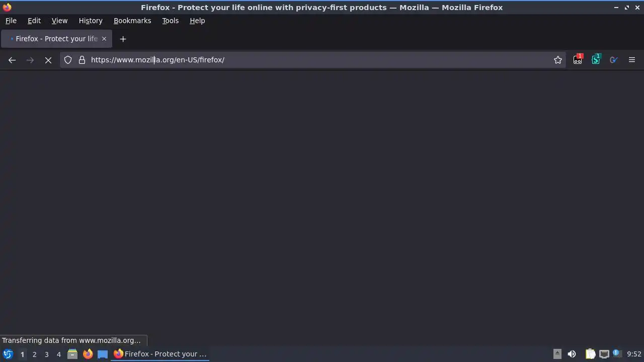Viewport: 644px width, 362px height.
Task: Click the 9:52 clock
Action: (x=634, y=354)
